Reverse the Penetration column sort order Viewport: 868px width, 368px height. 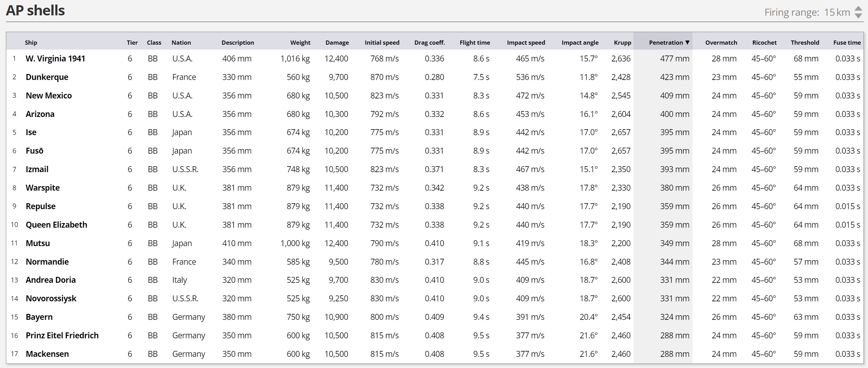(x=669, y=43)
